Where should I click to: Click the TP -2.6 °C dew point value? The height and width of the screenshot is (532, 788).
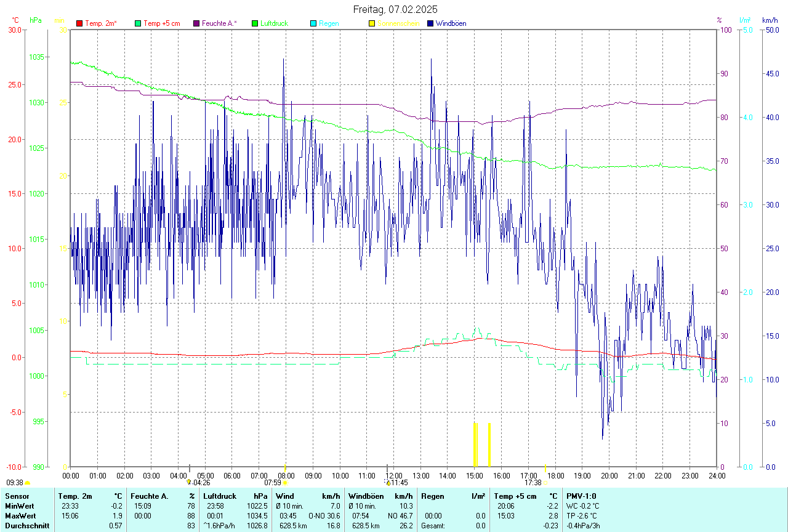(x=581, y=515)
